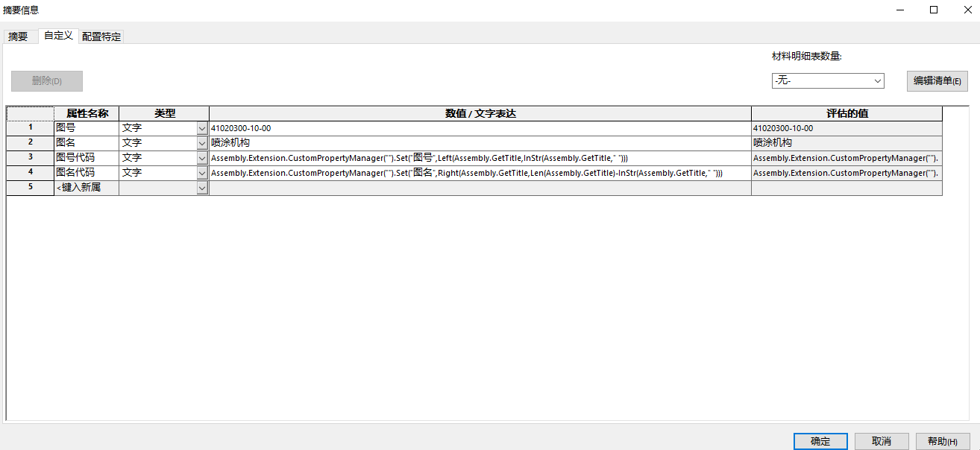This screenshot has height=450, width=980.
Task: Open the 配置特定 tab
Action: [x=101, y=37]
